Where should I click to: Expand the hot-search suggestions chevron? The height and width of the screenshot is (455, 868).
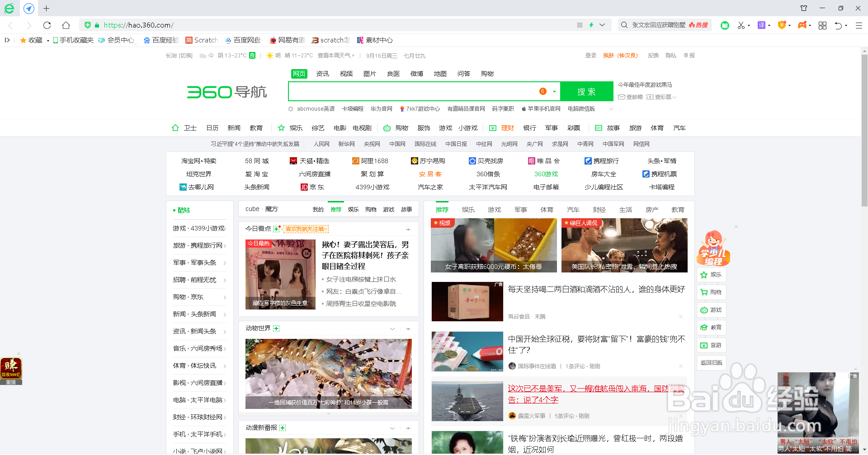point(611,109)
